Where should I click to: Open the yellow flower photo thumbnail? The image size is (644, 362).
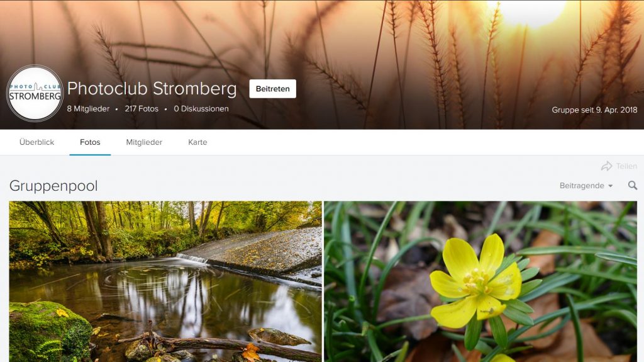pyautogui.click(x=480, y=281)
